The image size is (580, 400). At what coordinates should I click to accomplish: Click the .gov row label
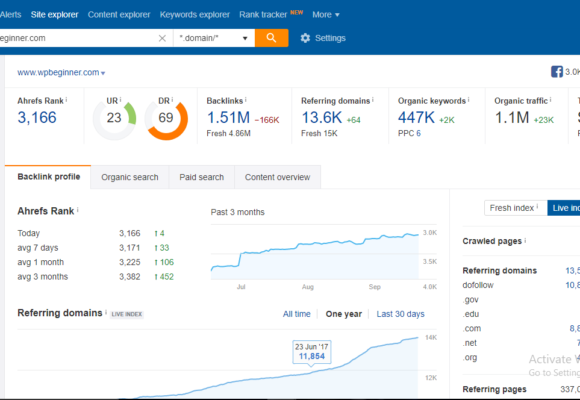coord(471,300)
